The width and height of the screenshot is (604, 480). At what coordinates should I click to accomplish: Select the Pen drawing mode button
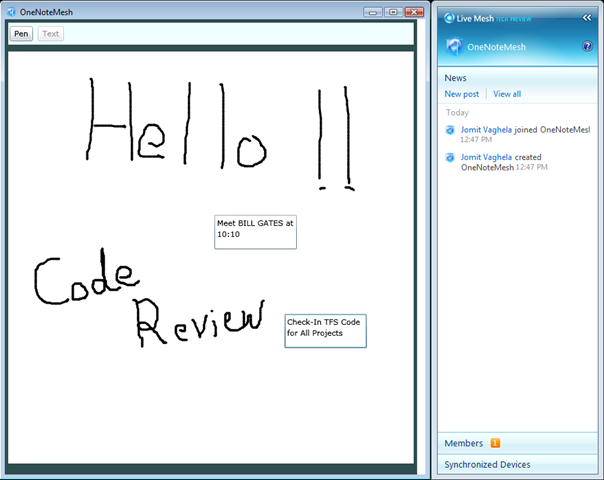(21, 34)
